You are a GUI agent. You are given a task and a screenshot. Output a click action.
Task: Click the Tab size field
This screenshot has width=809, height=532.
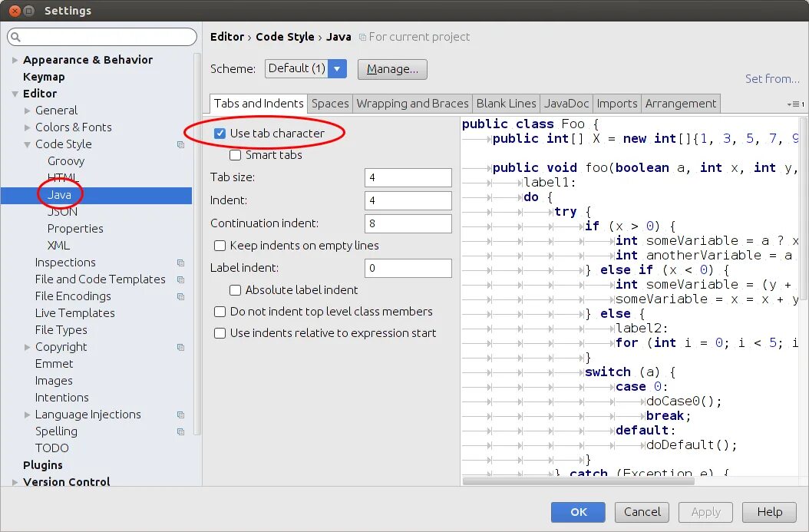(x=408, y=177)
